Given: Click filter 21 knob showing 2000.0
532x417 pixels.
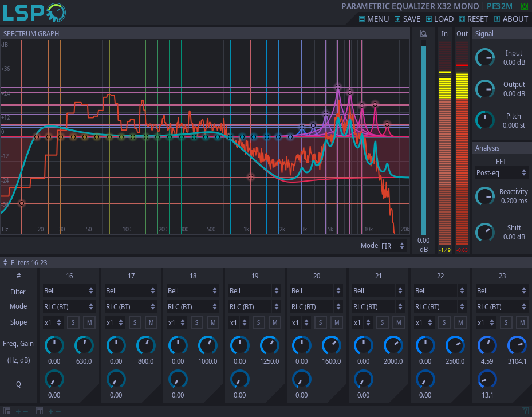Looking at the screenshot, I should [393, 345].
